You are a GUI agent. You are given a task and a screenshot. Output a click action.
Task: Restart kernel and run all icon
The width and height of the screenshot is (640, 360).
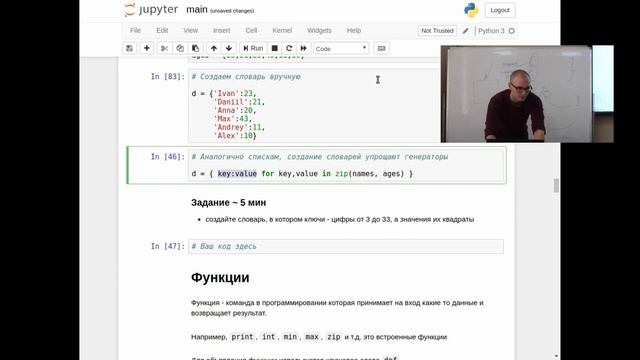304,48
